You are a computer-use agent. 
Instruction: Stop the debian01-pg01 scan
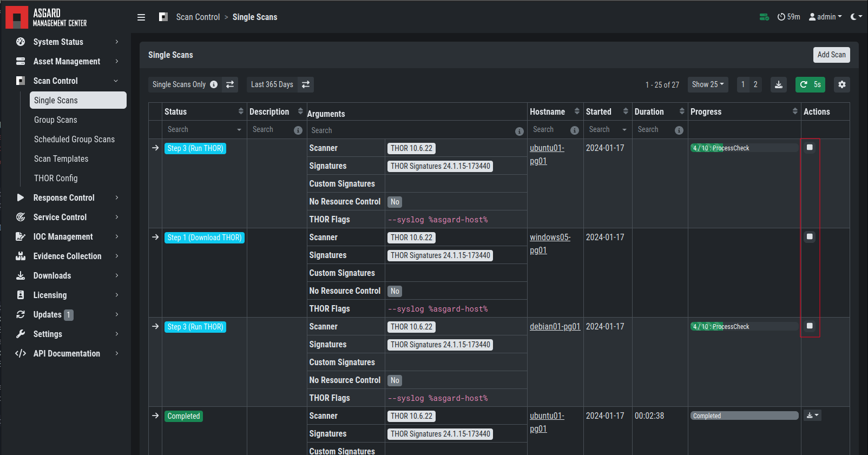810,326
